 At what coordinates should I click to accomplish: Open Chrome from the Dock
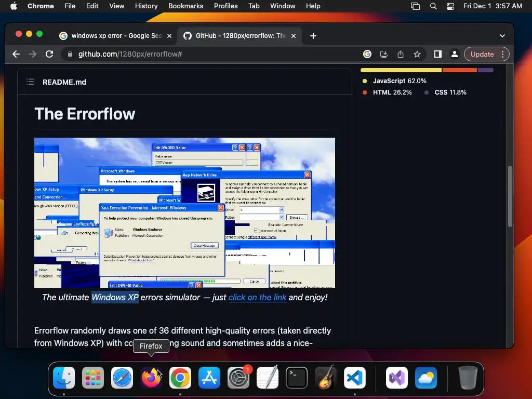pos(180,378)
